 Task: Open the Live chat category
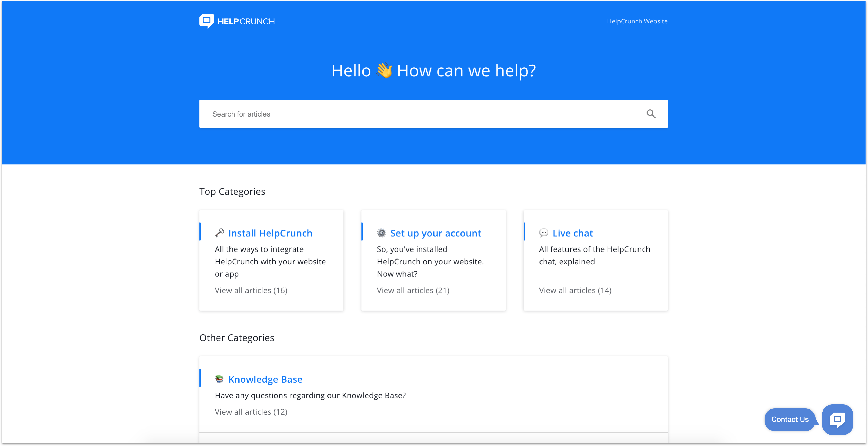click(572, 233)
